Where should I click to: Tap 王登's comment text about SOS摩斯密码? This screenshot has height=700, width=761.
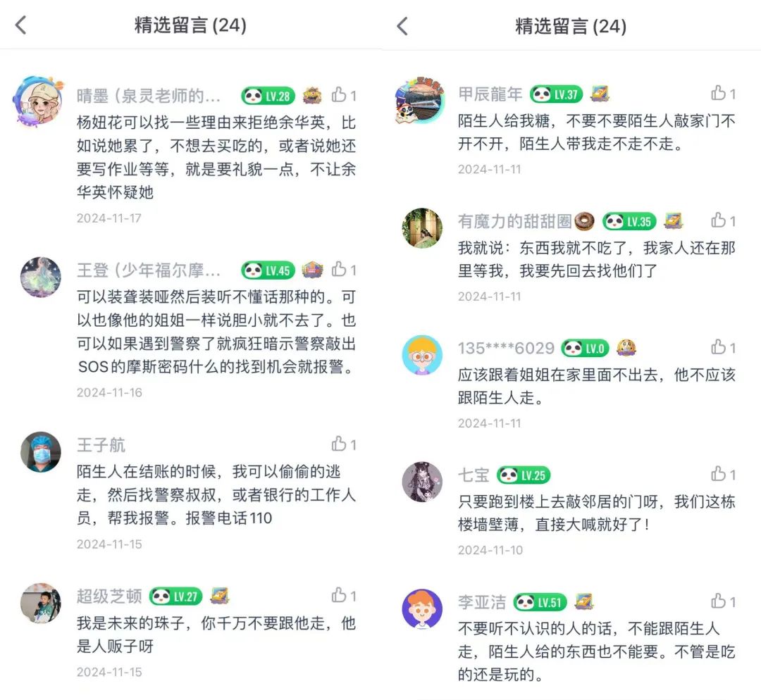[x=216, y=331]
